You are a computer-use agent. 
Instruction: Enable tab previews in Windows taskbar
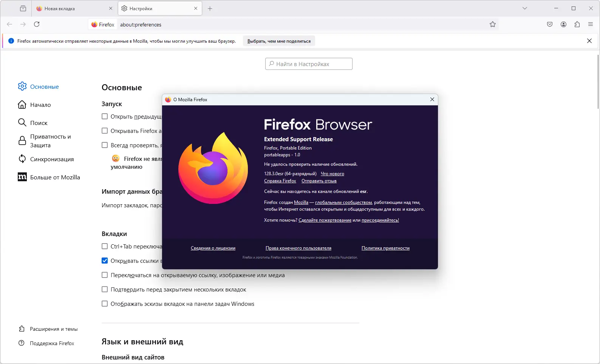[x=105, y=304]
